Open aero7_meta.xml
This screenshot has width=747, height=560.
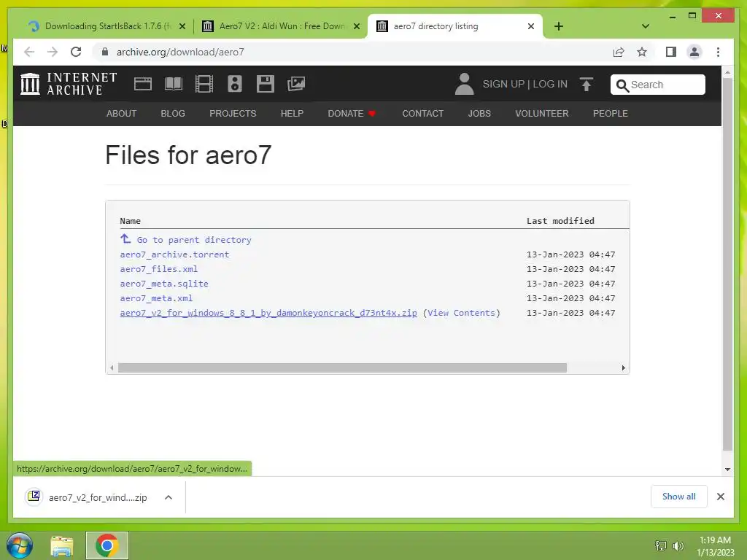pos(156,298)
